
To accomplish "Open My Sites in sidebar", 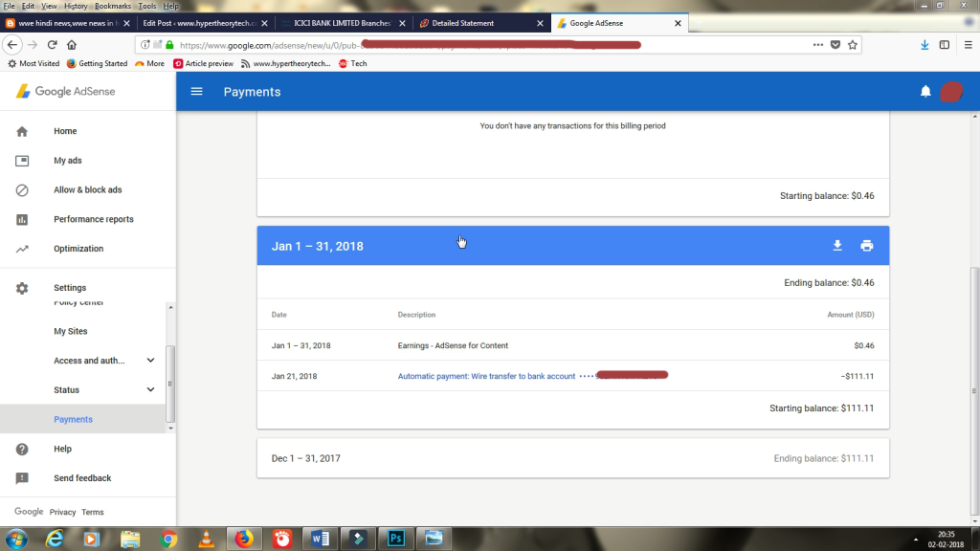I will [x=71, y=331].
